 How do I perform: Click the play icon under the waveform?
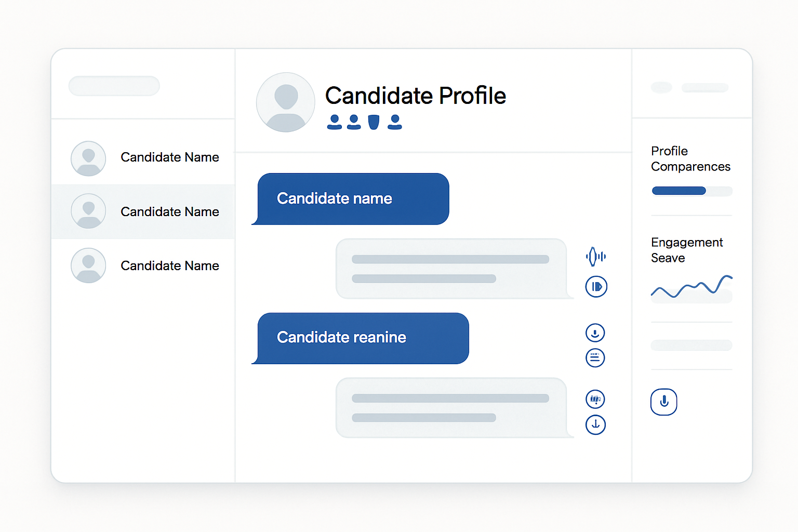(x=596, y=287)
